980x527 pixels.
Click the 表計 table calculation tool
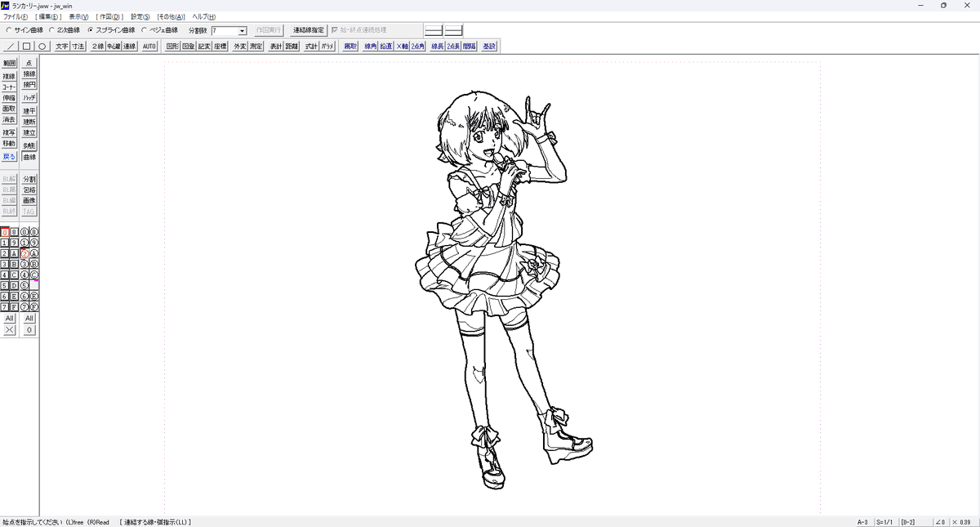coord(276,47)
